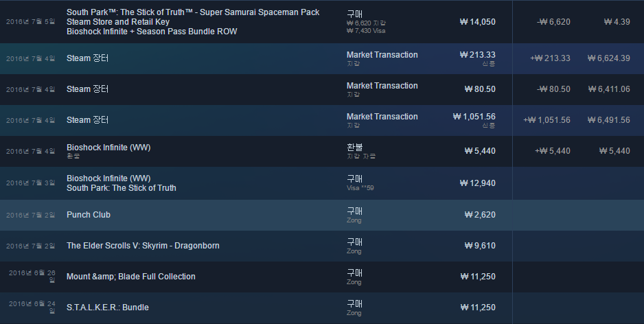
Task: Select the Punch Club purchase row
Action: click(x=322, y=215)
